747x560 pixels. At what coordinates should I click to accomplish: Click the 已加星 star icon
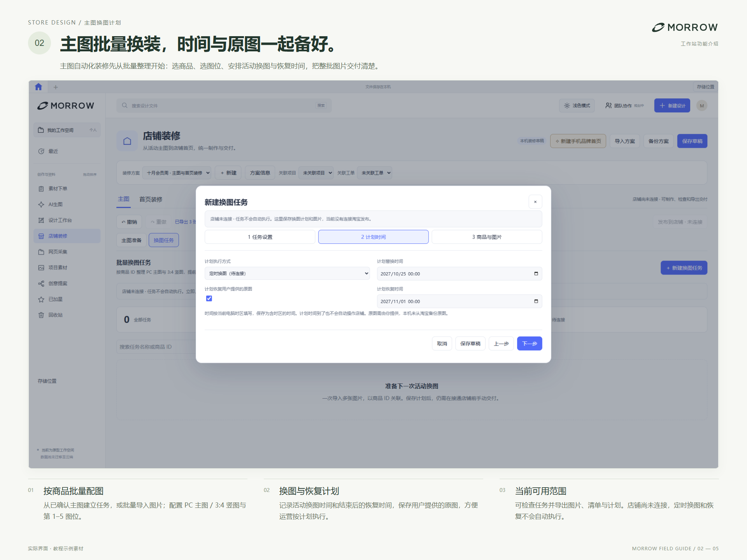click(x=41, y=299)
